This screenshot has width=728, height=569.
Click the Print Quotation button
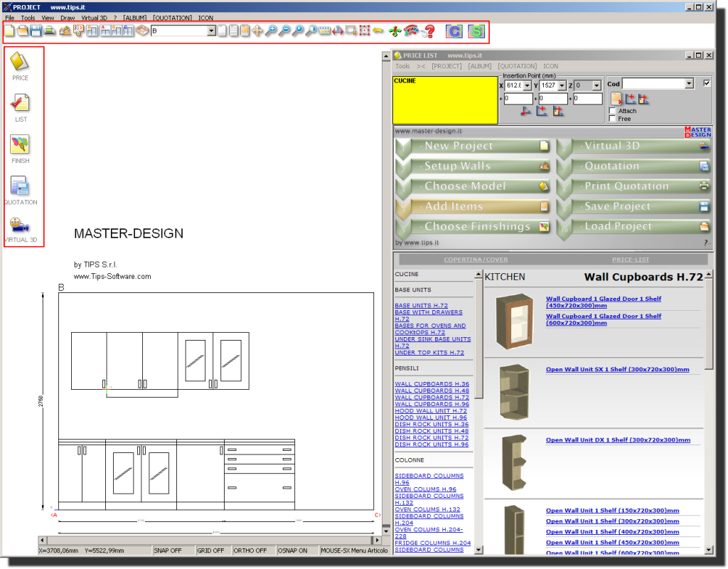click(633, 186)
